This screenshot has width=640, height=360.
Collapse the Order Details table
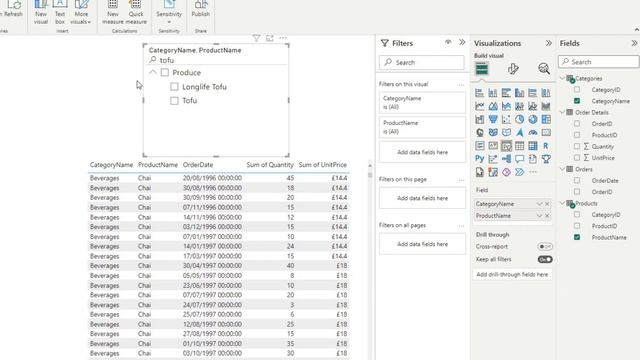[x=562, y=112]
